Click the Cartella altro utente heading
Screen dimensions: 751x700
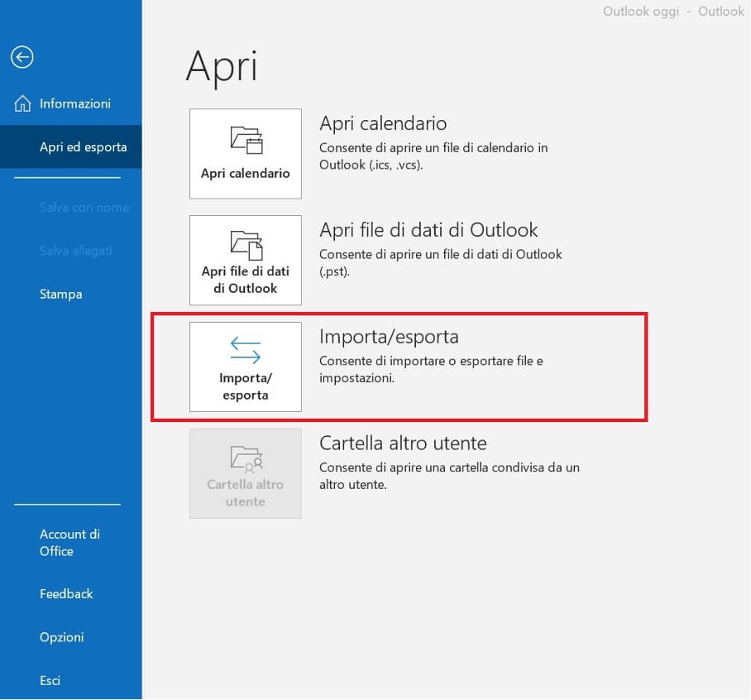click(404, 443)
